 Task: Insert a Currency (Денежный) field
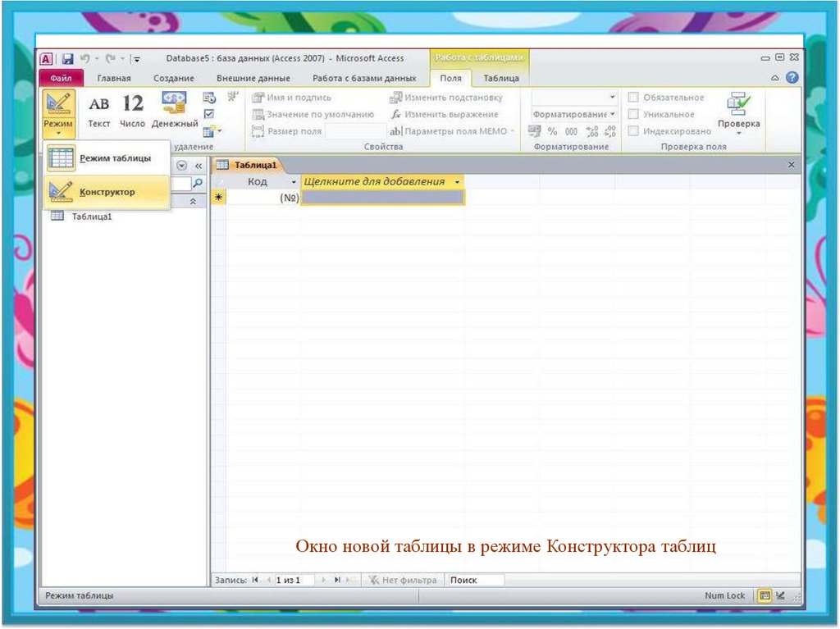pos(174,110)
